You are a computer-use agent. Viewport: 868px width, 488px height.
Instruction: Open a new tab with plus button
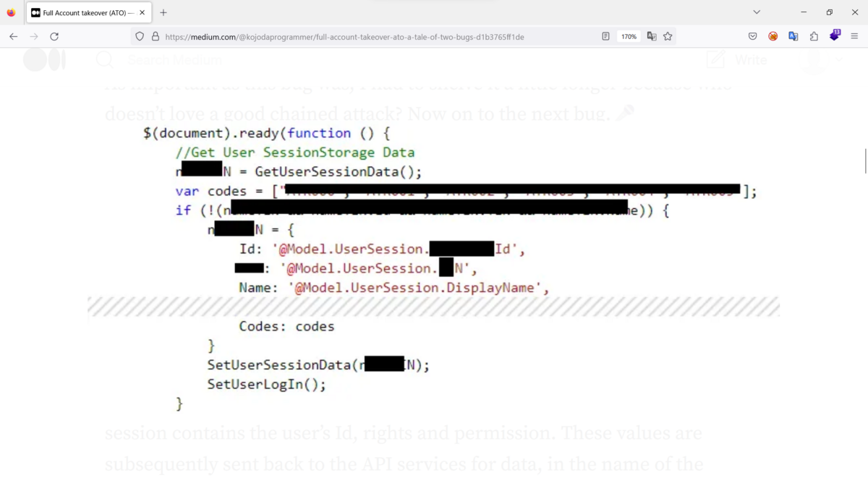tap(163, 12)
